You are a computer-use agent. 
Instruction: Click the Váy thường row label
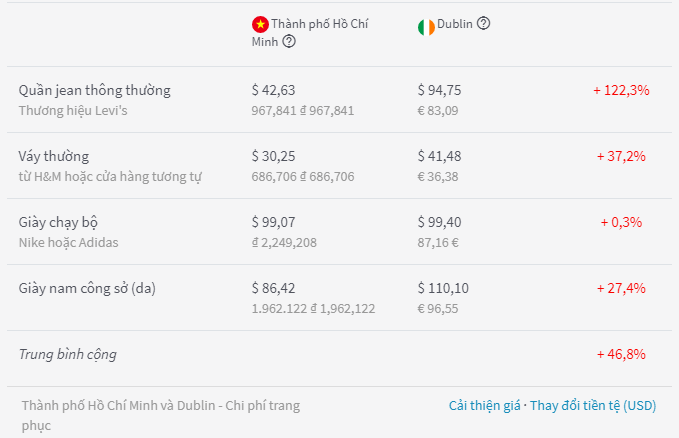[54, 156]
